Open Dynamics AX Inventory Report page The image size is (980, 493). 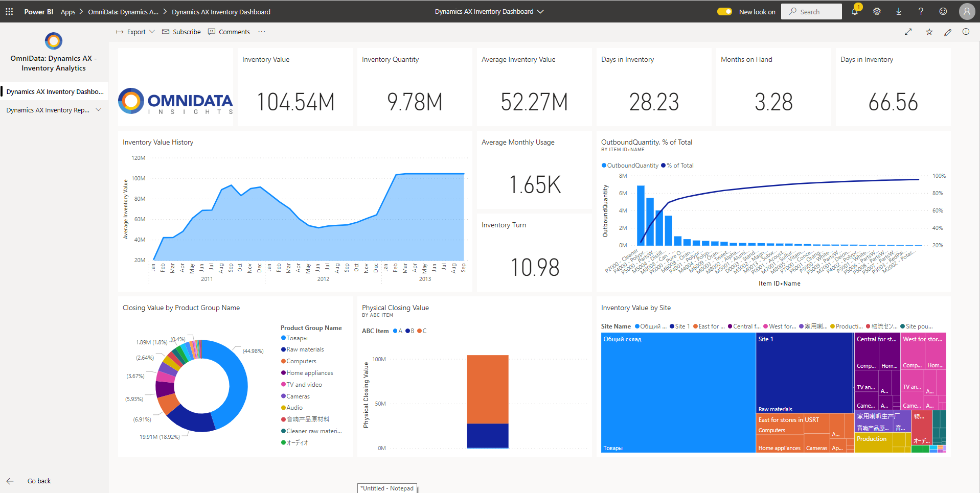tap(48, 110)
